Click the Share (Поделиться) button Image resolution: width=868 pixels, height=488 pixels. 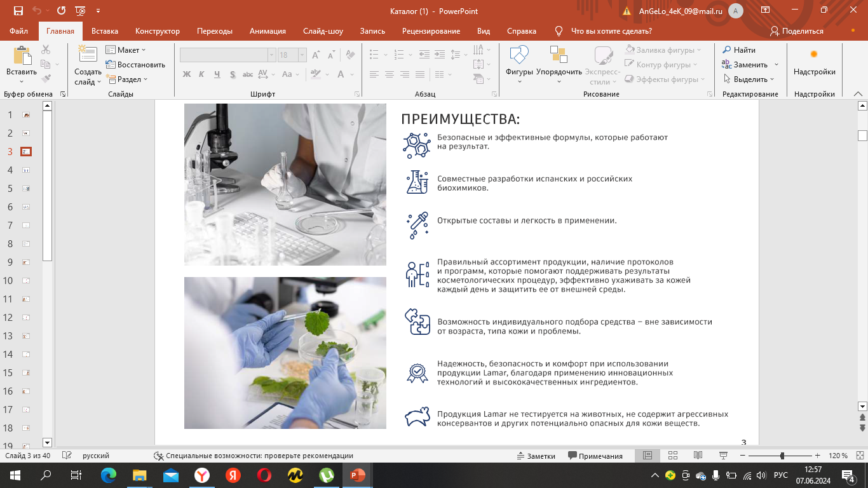(x=796, y=31)
